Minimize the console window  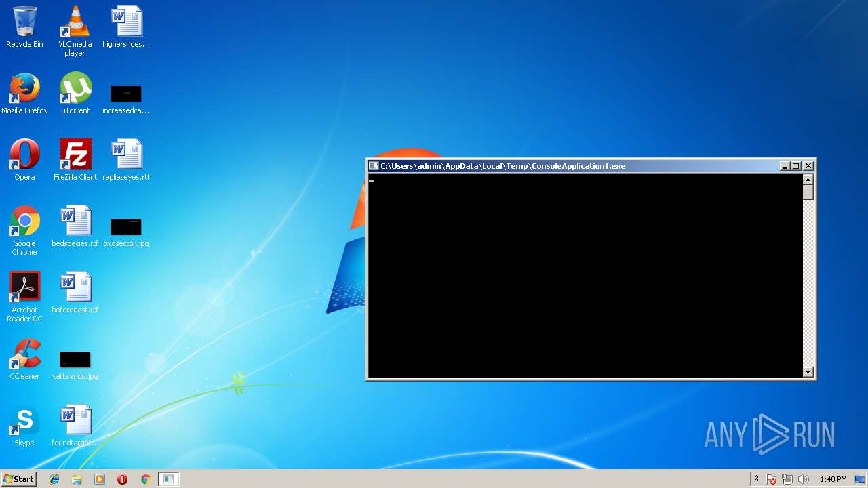pos(785,166)
